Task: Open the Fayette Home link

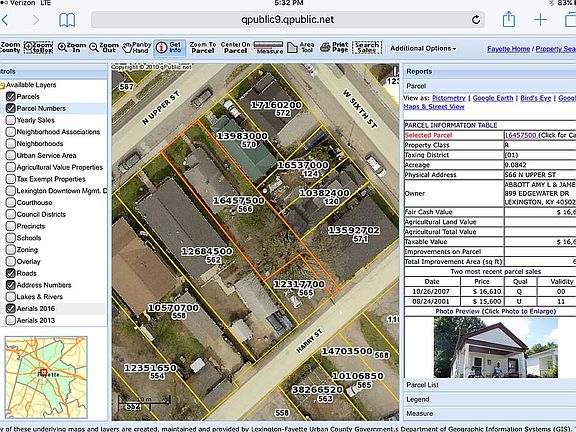Action: tap(508, 49)
